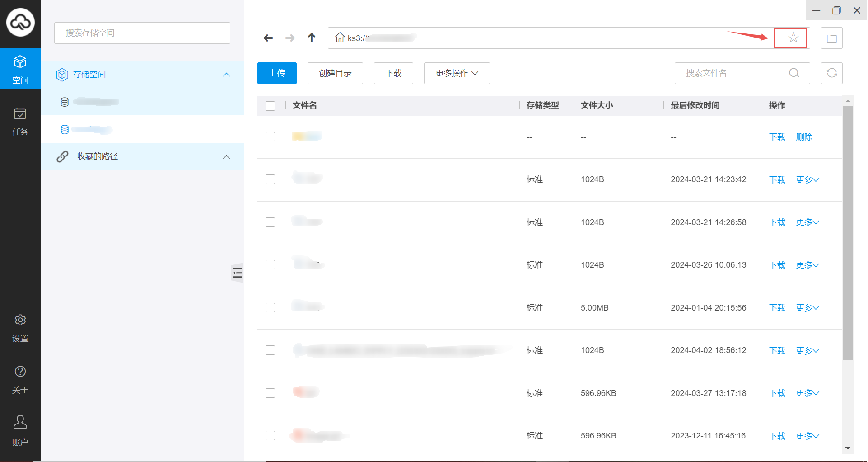Click the back arrow navigation icon
This screenshot has width=868, height=462.
268,38
